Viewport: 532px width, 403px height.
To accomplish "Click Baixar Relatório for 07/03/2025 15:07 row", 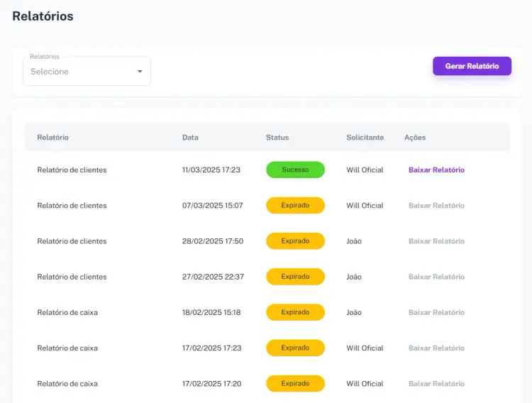I will (436, 206).
